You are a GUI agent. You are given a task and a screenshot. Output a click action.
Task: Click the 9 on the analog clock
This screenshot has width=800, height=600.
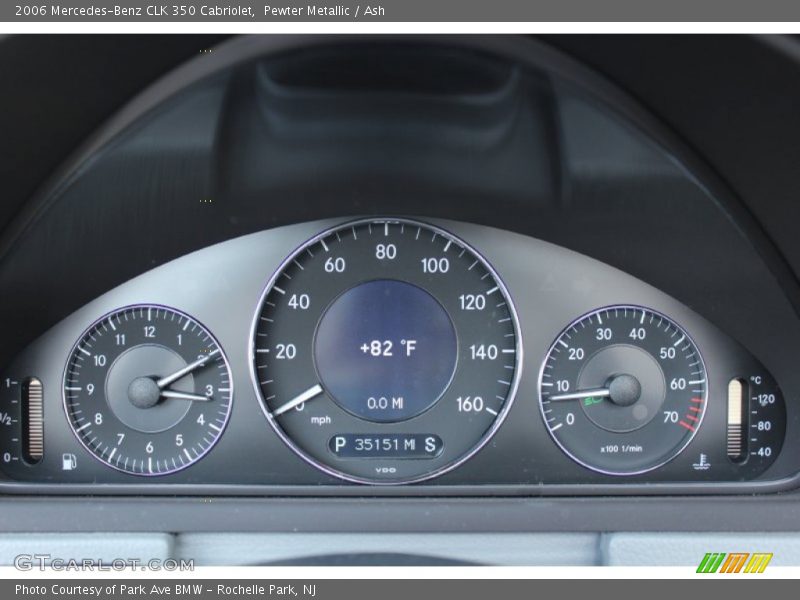(x=90, y=389)
